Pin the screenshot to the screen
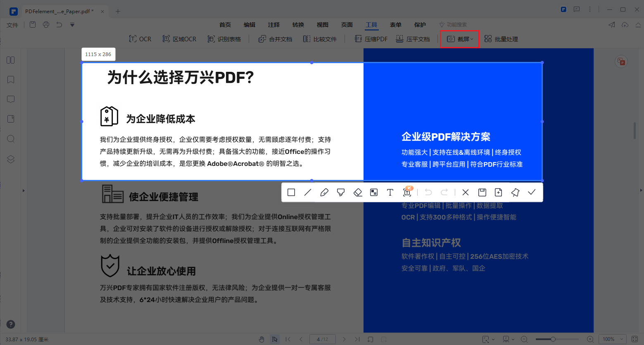 [515, 192]
